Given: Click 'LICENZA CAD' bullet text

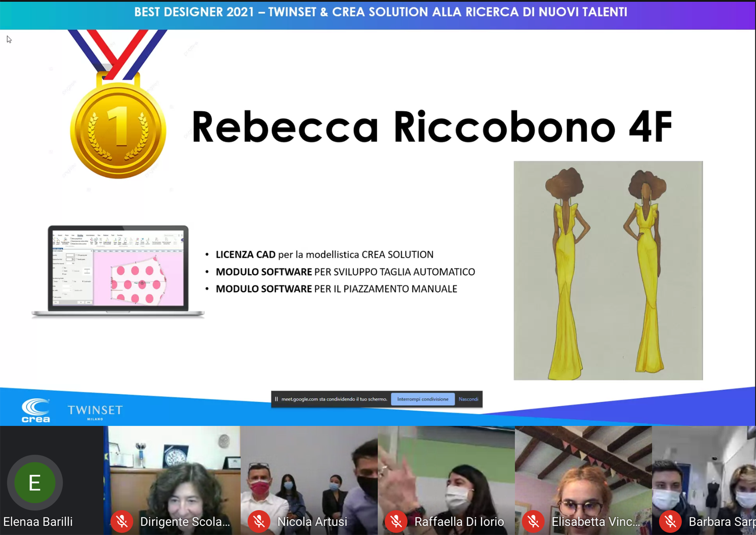Looking at the screenshot, I should [x=246, y=255].
